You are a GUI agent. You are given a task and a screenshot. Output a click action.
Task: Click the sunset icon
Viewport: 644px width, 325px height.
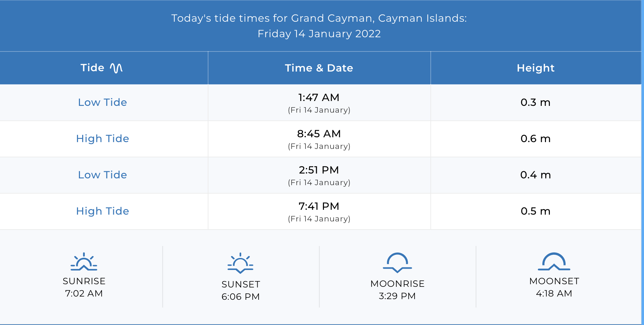240,263
